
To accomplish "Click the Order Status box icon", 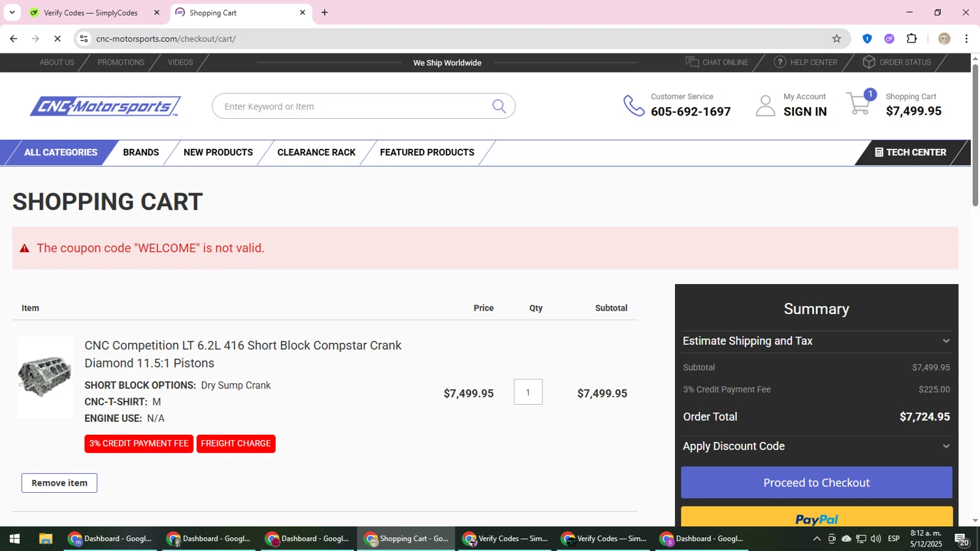I will (x=869, y=62).
